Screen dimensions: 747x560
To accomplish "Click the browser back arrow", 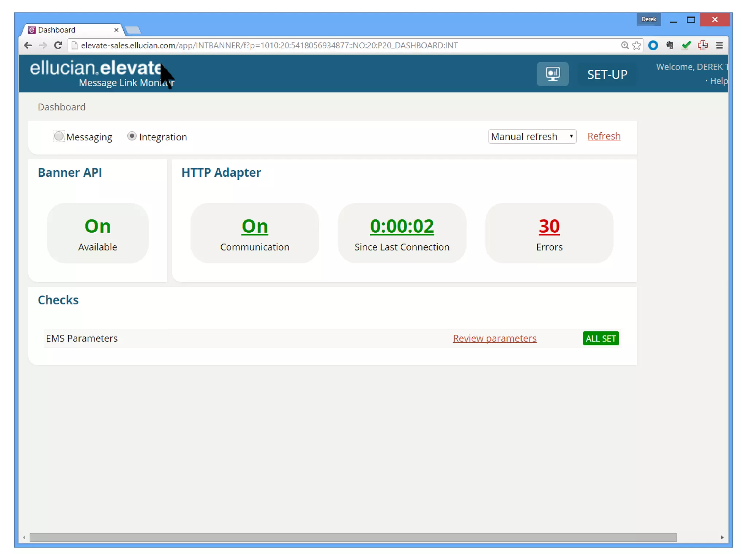I will 28,45.
